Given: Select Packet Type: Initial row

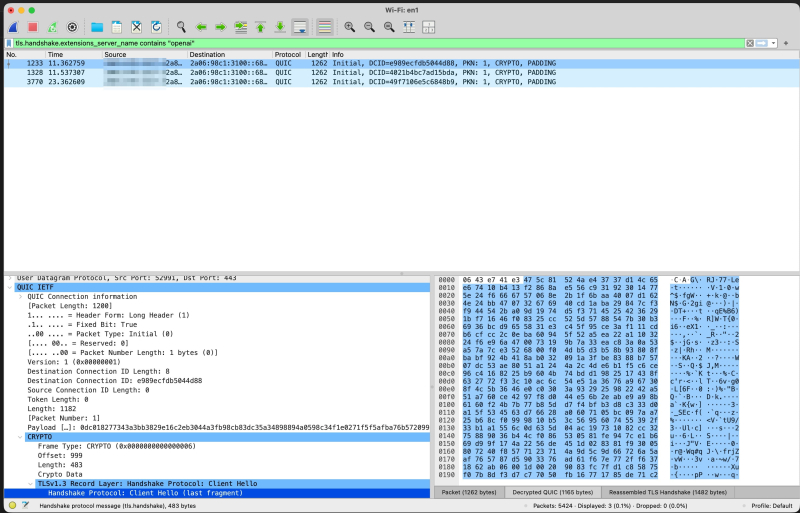Looking at the screenshot, I should point(217,334).
